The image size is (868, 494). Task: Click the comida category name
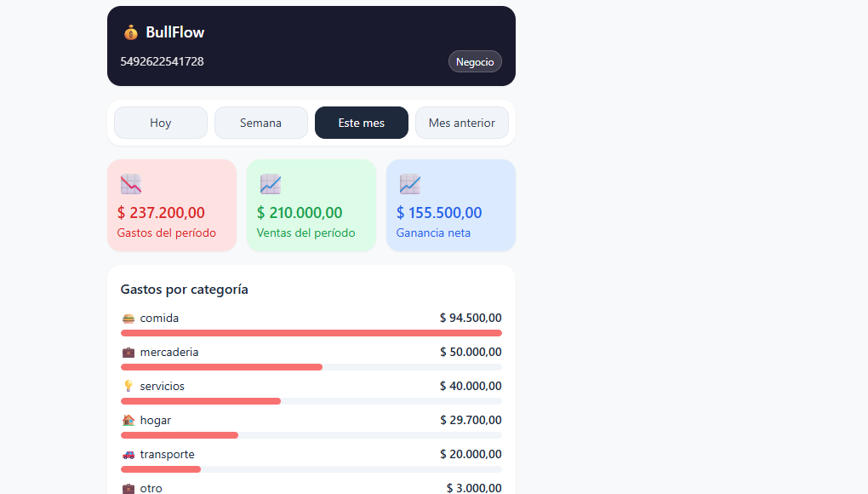point(159,319)
